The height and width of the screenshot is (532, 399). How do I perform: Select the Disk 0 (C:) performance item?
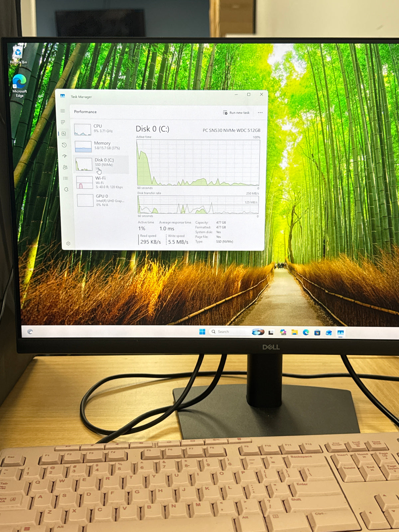(x=101, y=164)
